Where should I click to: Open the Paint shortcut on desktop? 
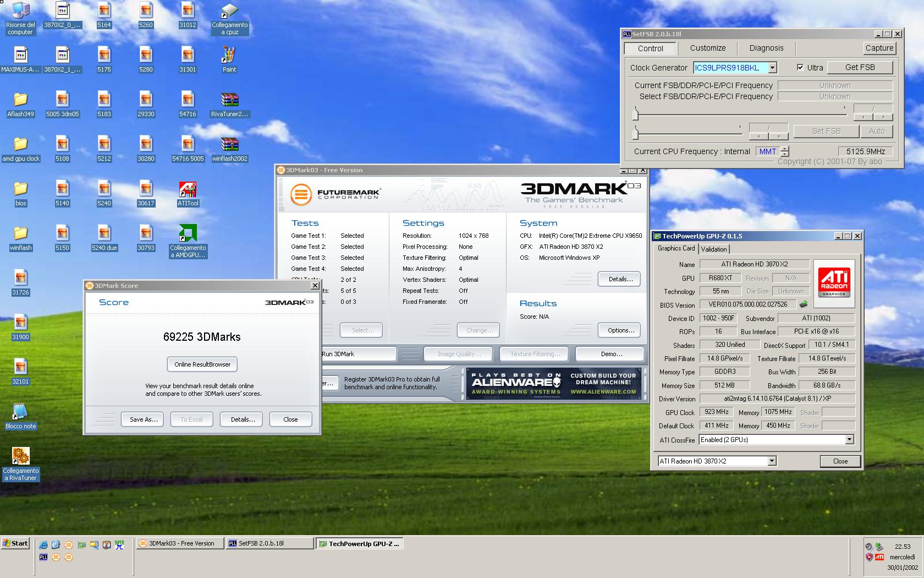click(x=229, y=59)
